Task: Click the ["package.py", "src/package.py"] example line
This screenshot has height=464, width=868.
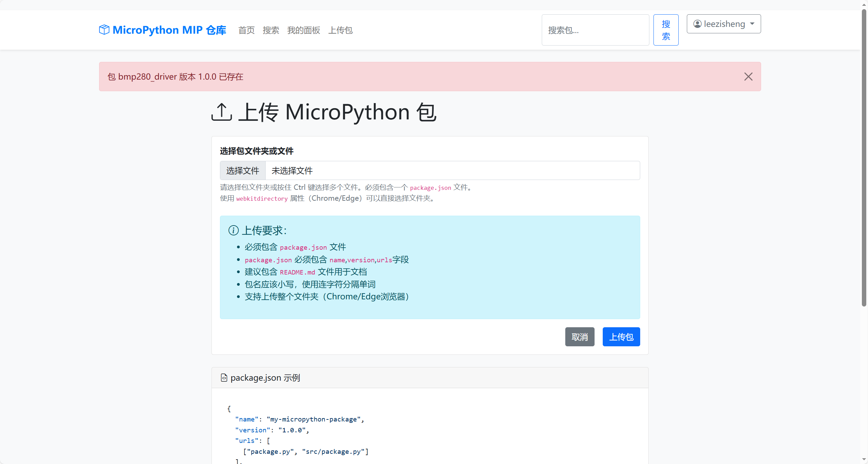Action: tap(306, 451)
